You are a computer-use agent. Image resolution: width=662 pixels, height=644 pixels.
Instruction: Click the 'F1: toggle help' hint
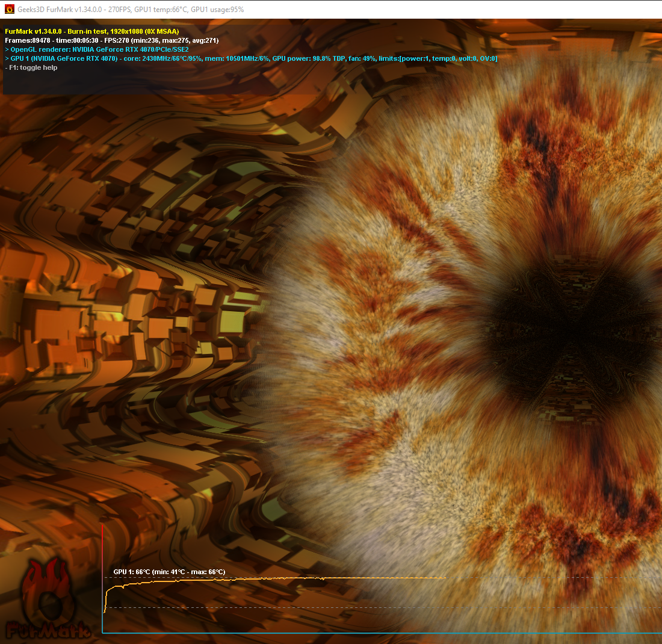coord(31,67)
